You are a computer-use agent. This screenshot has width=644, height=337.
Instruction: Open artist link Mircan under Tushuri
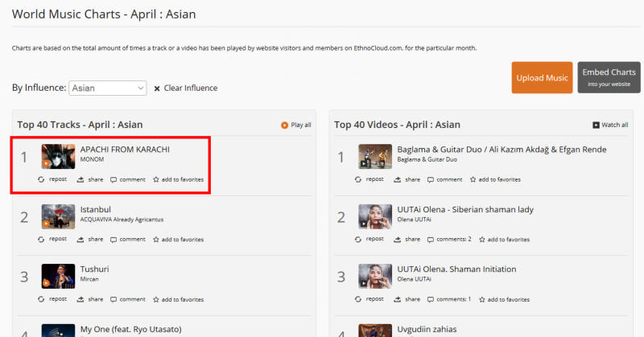point(90,279)
